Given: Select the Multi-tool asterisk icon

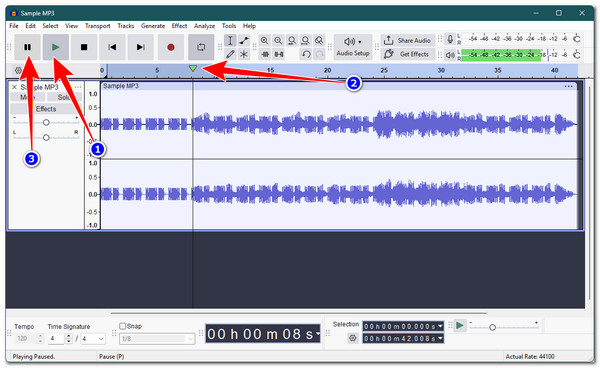Looking at the screenshot, I should 244,54.
